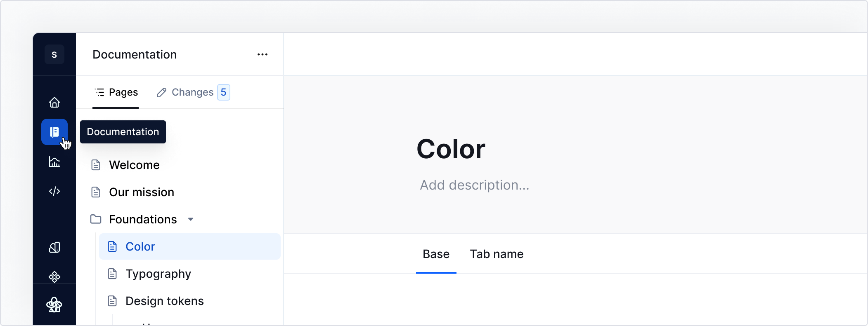Go to Home via sidebar house icon

(54, 102)
